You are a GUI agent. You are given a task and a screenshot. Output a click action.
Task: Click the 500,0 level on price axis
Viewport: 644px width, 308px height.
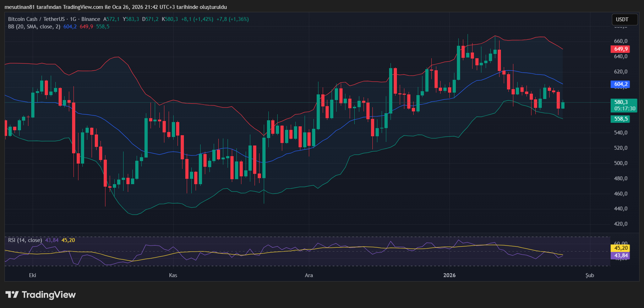(x=621, y=163)
